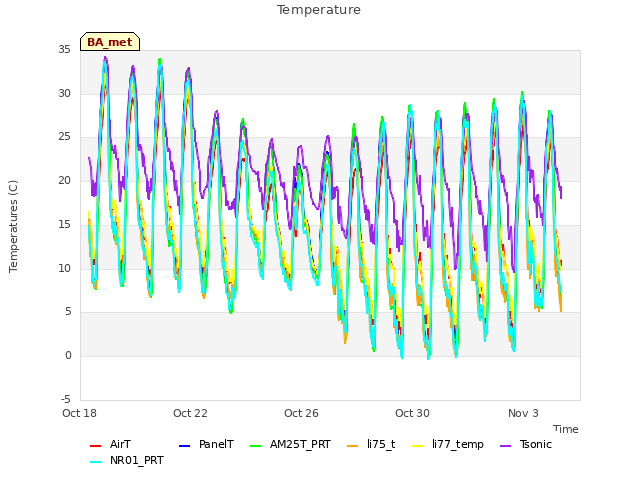Image resolution: width=640 pixels, height=480 pixels.
Task: Click the 5 y-axis tick label
Action: pos(68,312)
